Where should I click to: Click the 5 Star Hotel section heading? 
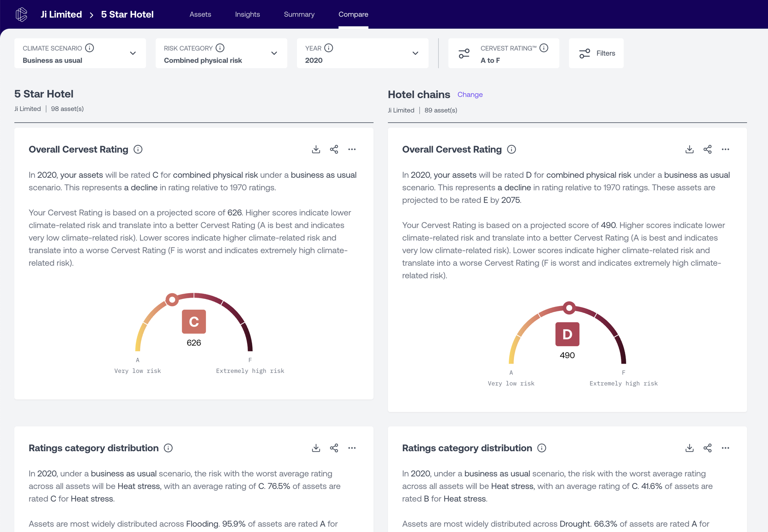[x=44, y=94]
